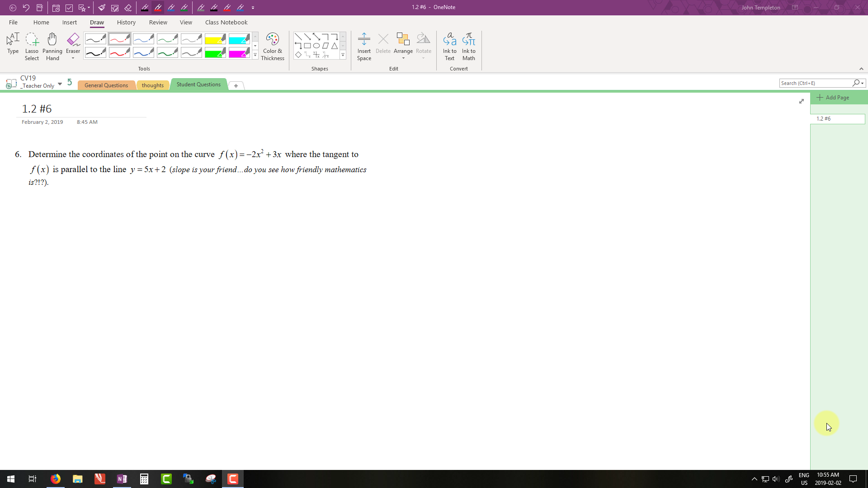Select the thin red pen
Image resolution: width=868 pixels, height=488 pixels.
tap(119, 39)
